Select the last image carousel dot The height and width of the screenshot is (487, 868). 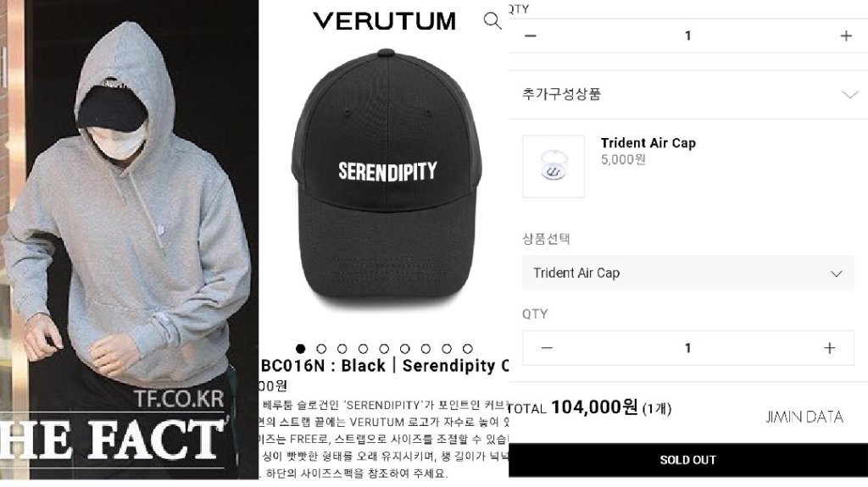[468, 349]
